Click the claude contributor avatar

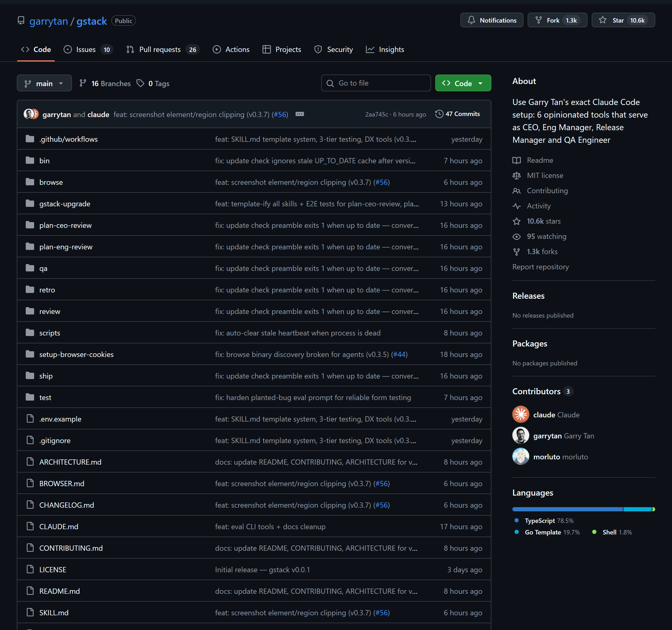point(521,414)
